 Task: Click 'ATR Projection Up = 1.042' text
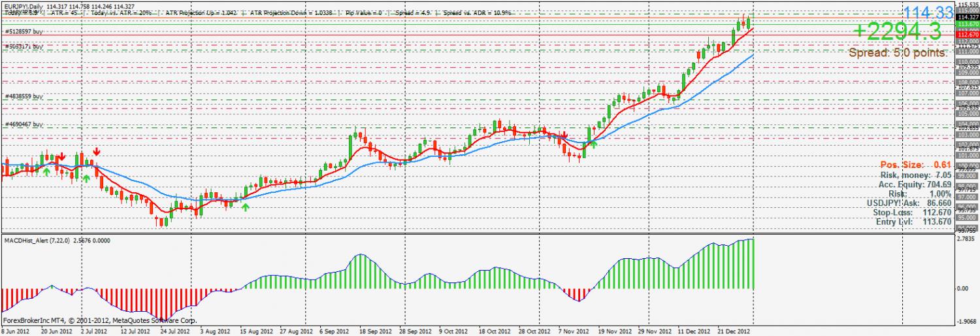pos(201,13)
